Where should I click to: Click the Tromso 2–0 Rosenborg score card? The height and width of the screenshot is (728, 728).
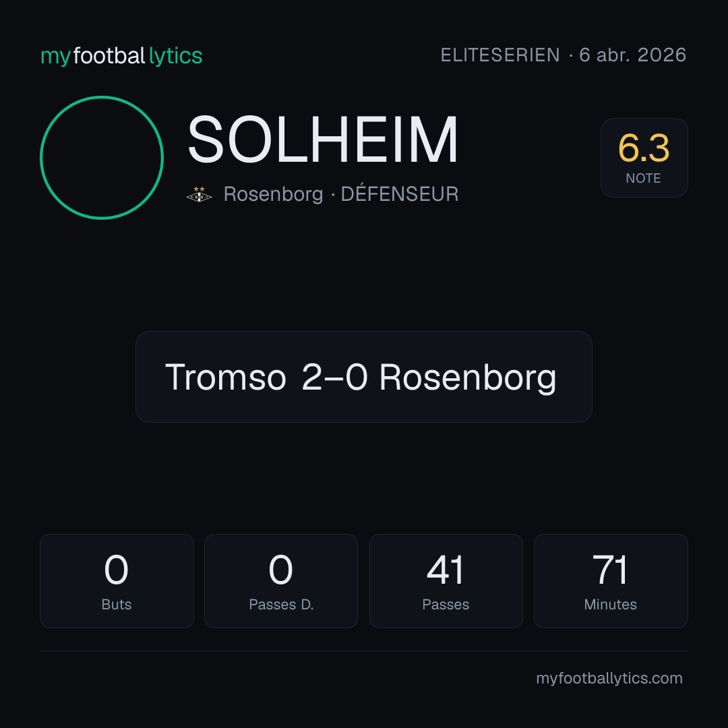pos(363,377)
